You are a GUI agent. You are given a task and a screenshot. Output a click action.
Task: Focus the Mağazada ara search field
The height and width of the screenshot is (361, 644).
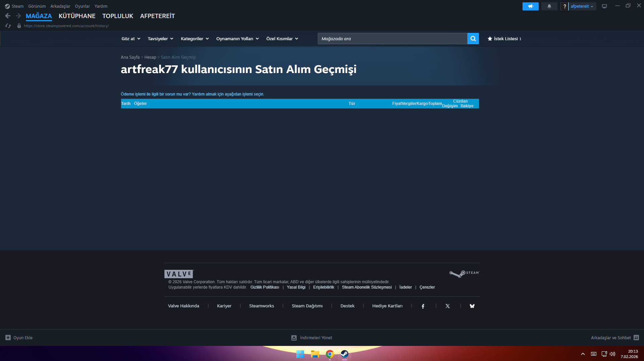392,39
